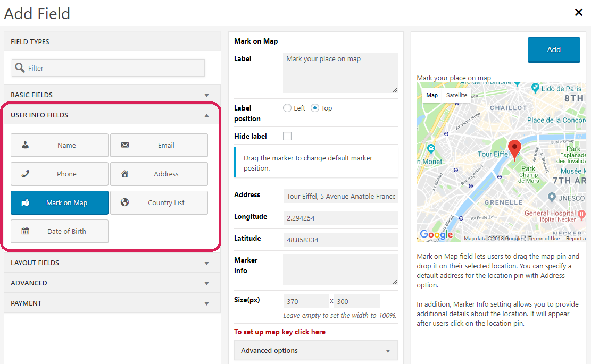
Task: Select the Top label position option
Action: tap(314, 107)
